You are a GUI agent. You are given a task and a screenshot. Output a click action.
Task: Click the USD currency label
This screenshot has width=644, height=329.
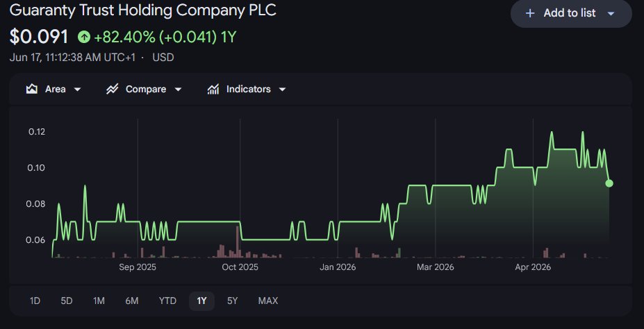point(163,58)
